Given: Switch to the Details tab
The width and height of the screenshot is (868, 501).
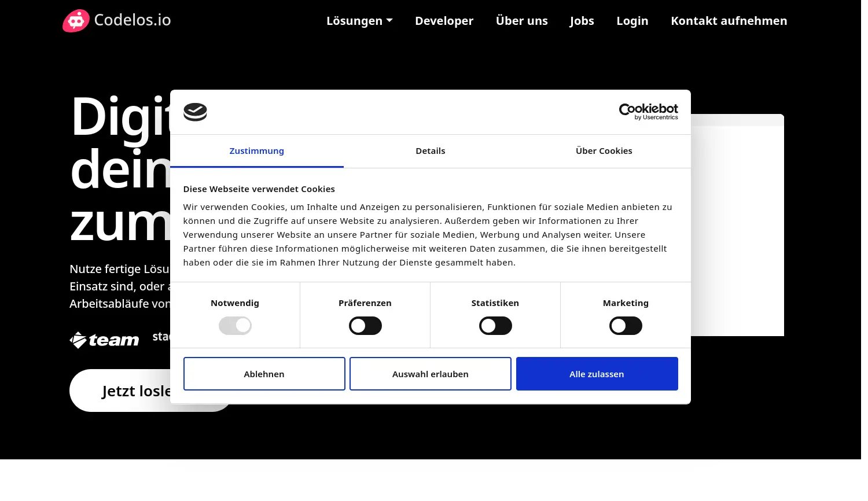Looking at the screenshot, I should pos(431,151).
